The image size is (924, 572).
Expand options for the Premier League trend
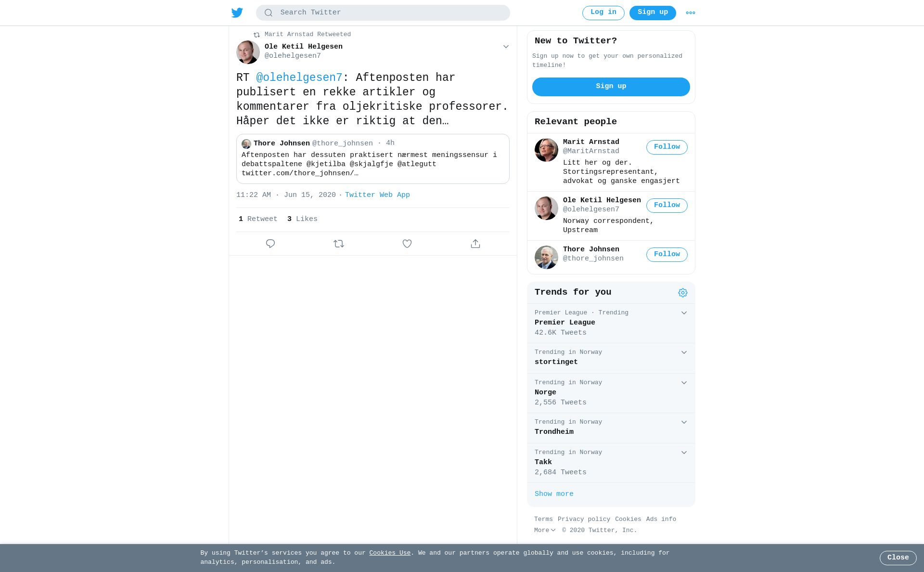pos(684,313)
